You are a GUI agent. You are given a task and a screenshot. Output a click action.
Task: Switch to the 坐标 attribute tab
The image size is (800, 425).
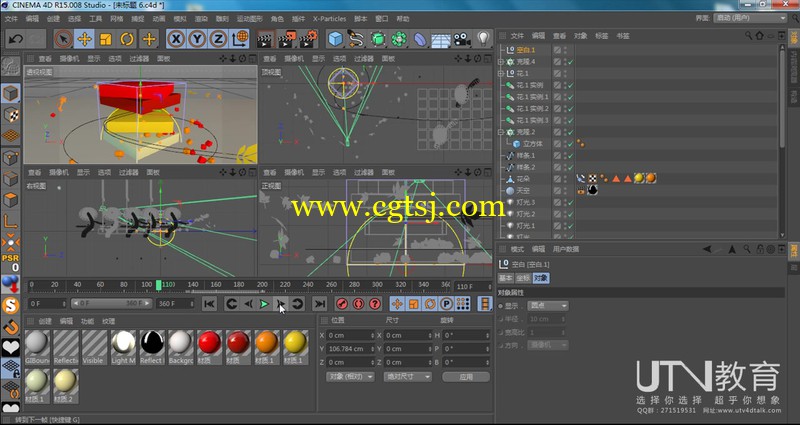(523, 278)
